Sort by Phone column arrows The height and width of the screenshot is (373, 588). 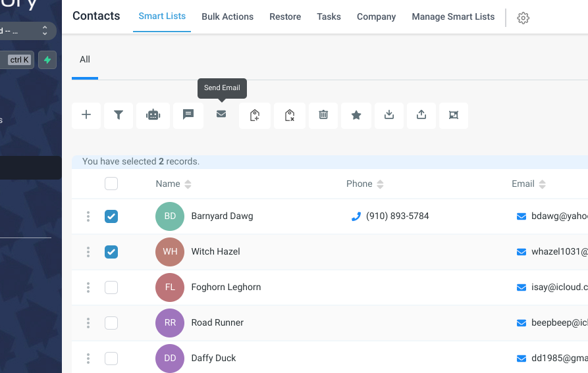[380, 184]
